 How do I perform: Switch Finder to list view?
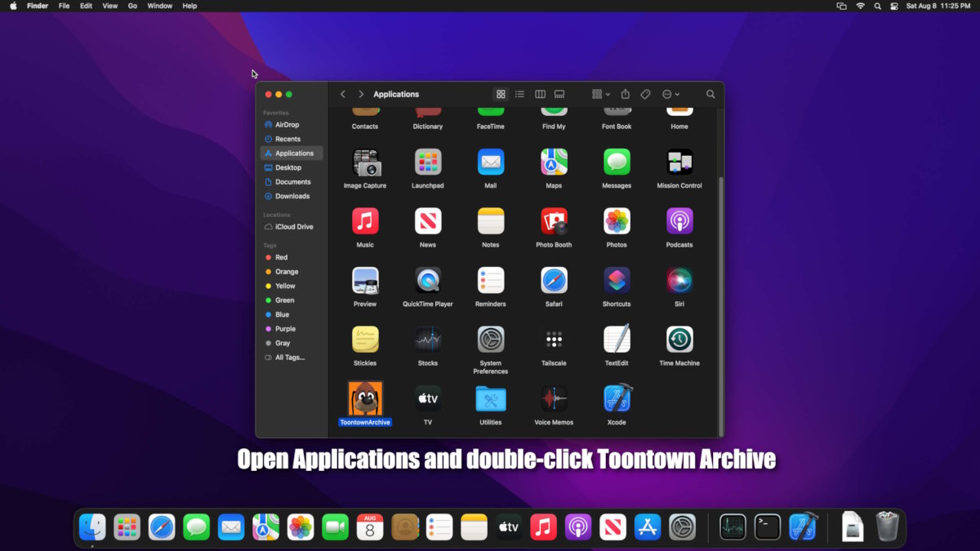coord(520,95)
